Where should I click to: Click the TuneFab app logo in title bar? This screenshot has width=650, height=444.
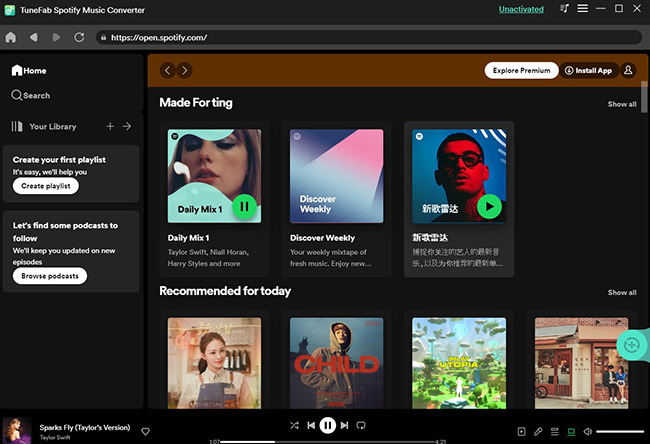10,10
